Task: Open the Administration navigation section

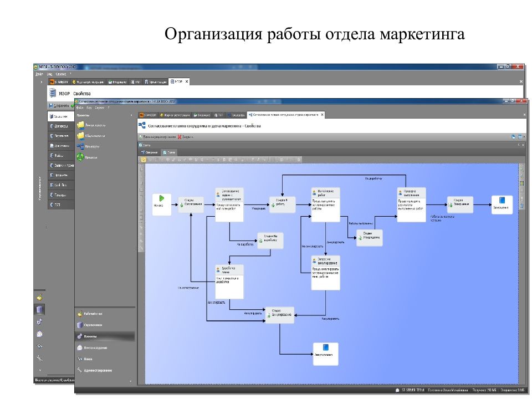Action: coord(105,371)
